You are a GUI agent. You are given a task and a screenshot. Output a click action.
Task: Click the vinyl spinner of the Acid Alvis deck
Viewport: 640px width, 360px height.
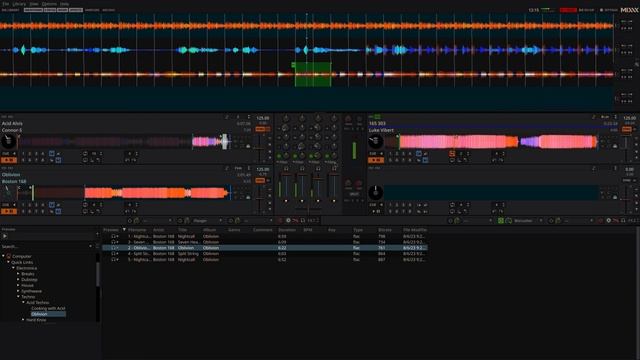(9, 142)
